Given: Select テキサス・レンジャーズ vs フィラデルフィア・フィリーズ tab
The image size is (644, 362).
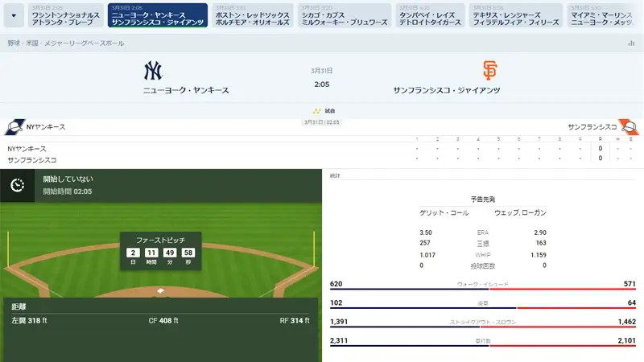Looking at the screenshot, I should tap(516, 15).
